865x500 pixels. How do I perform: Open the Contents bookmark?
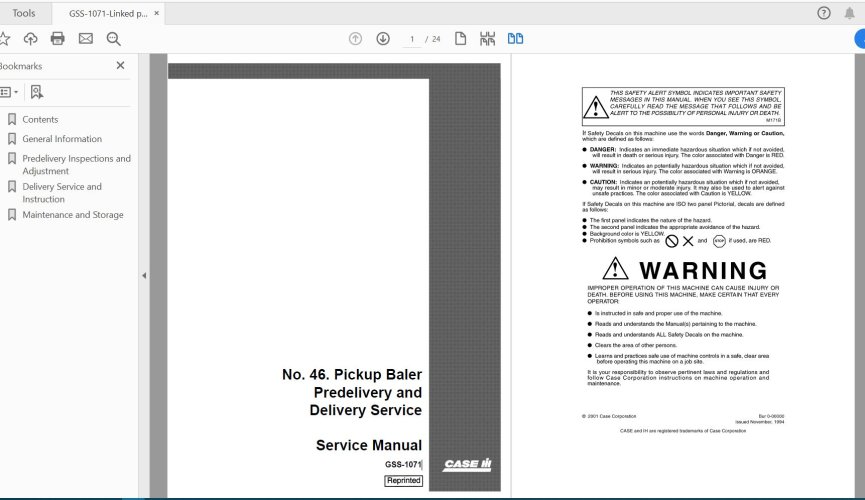pyautogui.click(x=40, y=119)
